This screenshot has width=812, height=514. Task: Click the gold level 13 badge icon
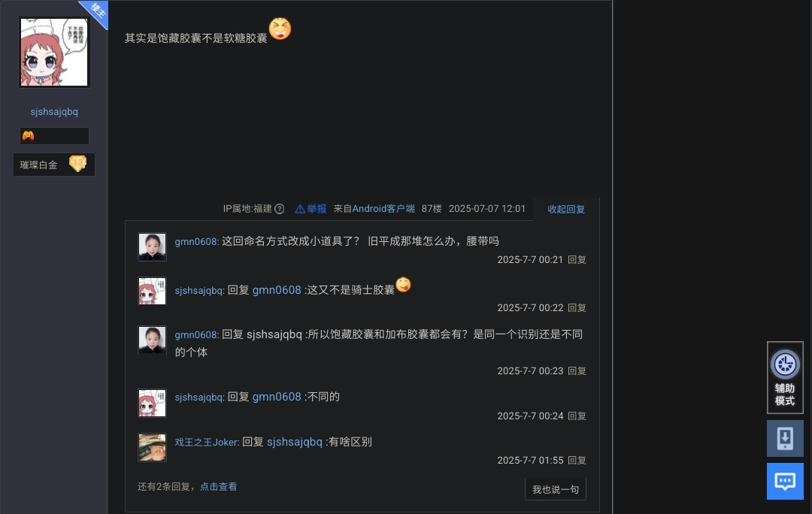(77, 164)
